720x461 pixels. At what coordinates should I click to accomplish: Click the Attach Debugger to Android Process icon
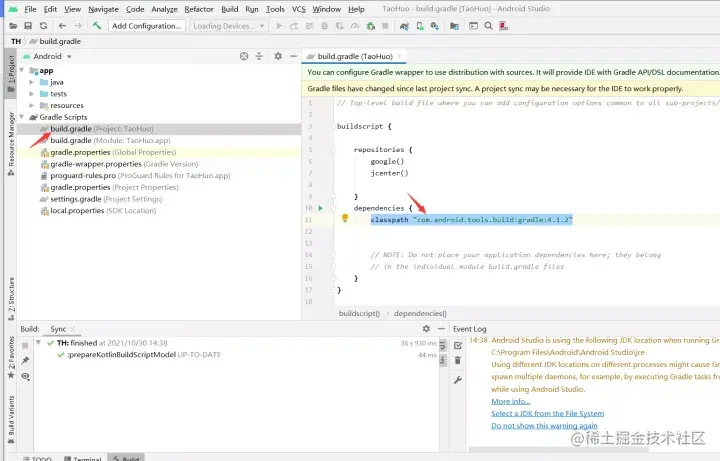coord(370,26)
